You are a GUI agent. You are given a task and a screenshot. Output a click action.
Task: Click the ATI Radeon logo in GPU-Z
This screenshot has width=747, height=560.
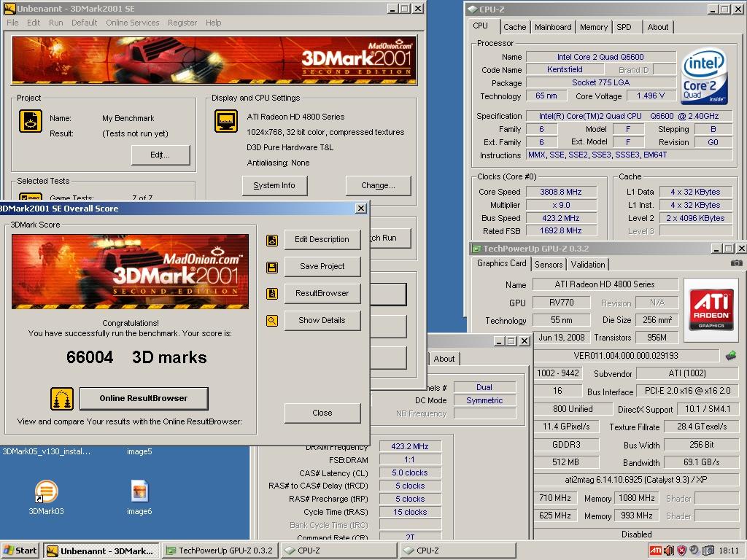(711, 310)
